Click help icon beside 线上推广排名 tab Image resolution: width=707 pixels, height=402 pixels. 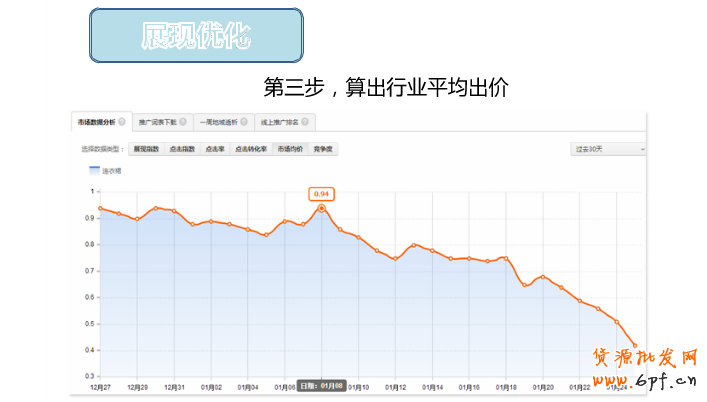(305, 122)
